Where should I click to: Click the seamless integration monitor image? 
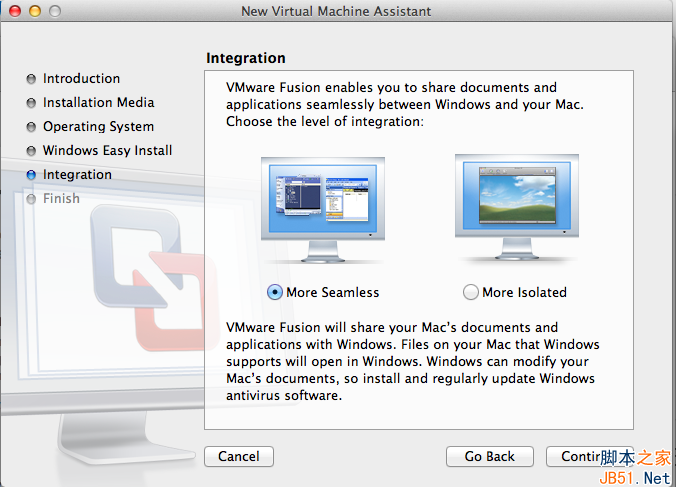coord(323,209)
